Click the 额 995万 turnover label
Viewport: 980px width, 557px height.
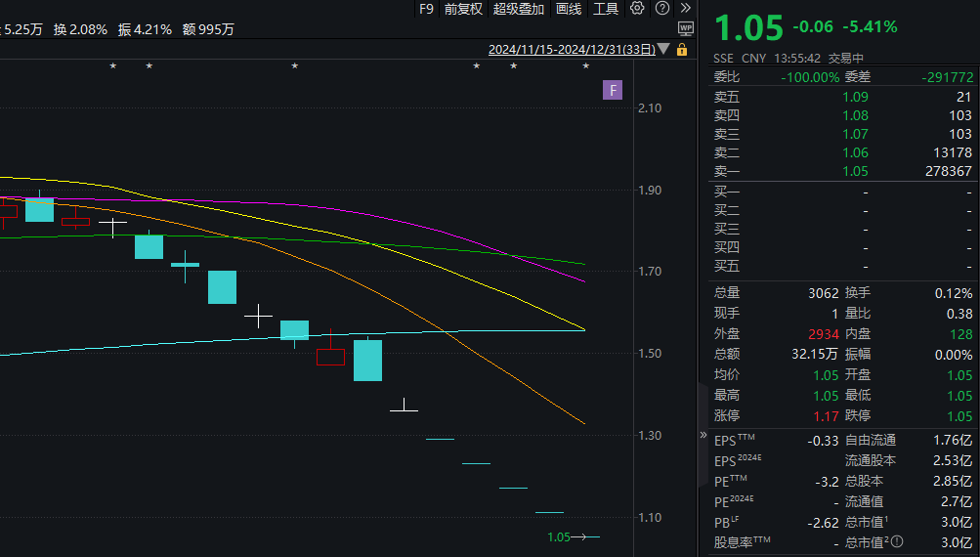[x=208, y=29]
